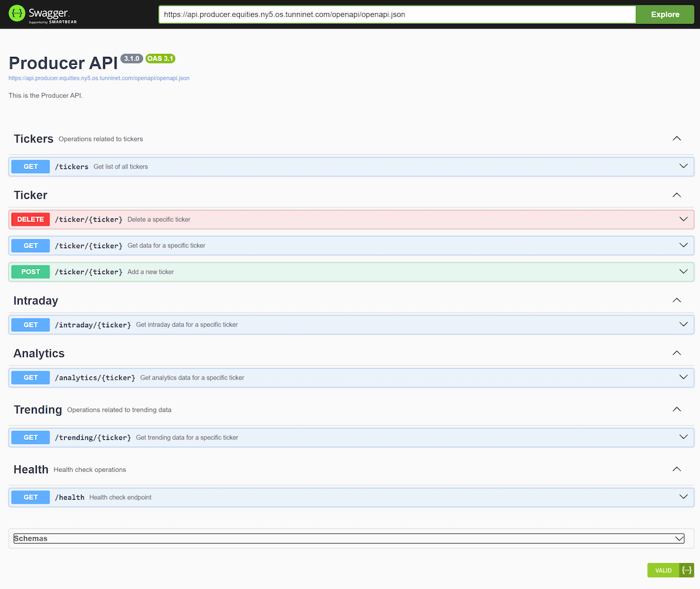Viewport: 700px width, 589px height.
Task: Click the GET badge for /trending/{ticker}
Action: click(30, 437)
